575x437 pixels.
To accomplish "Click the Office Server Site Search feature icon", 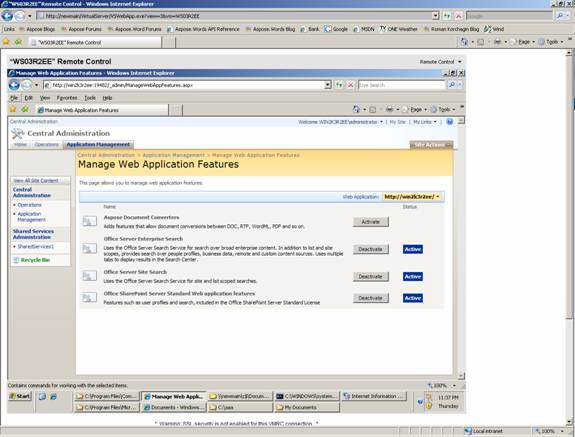I will click(x=89, y=276).
